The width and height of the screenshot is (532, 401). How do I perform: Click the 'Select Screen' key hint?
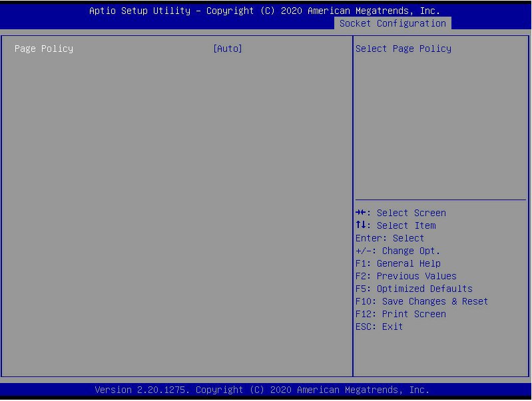tap(401, 213)
